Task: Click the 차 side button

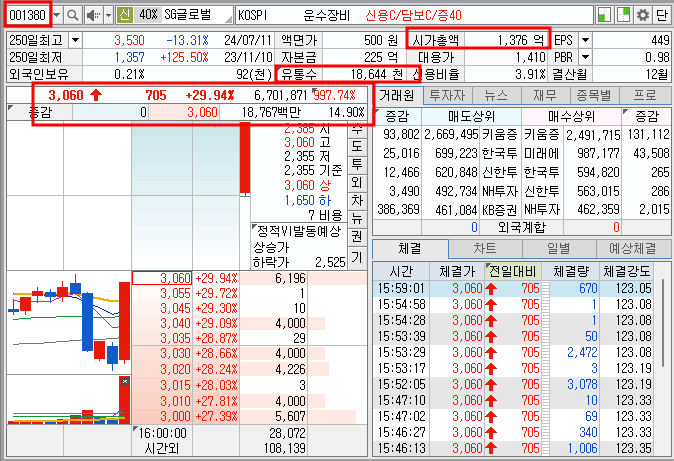Action: (357, 200)
